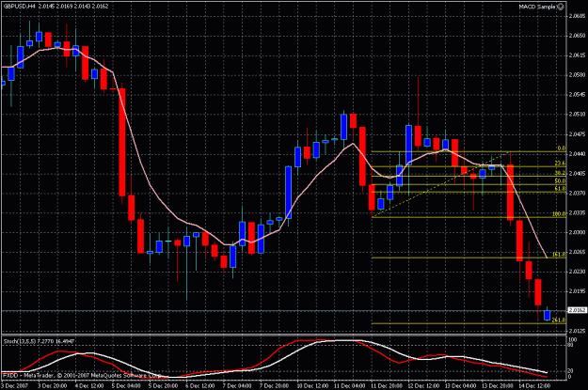The width and height of the screenshot is (588, 390).
Task: Click the 11 Dec 04:00 time label
Action: [x=349, y=385]
